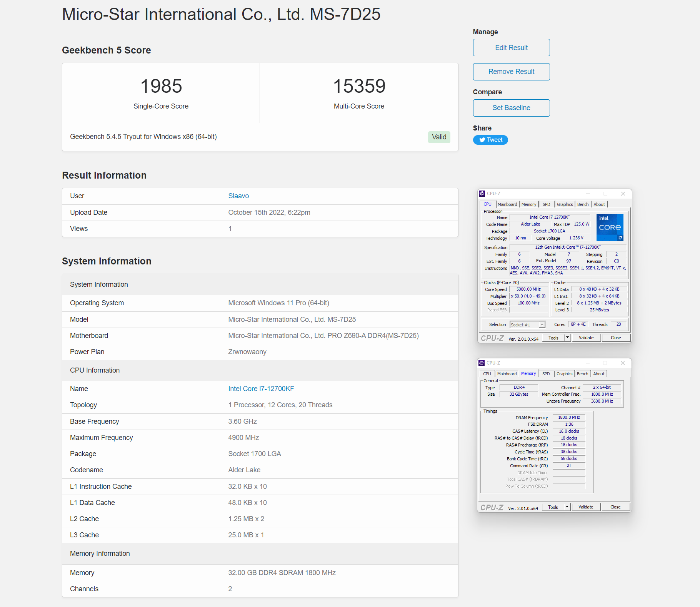This screenshot has width=700, height=607.
Task: Select Graphics tab in upper CPU-Z window
Action: (565, 204)
